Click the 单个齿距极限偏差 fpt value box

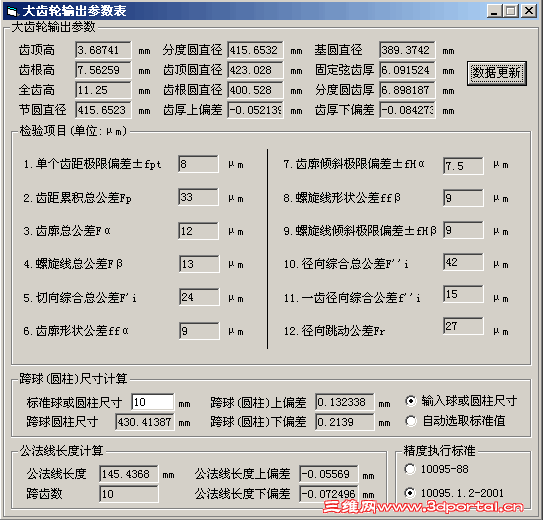point(198,164)
